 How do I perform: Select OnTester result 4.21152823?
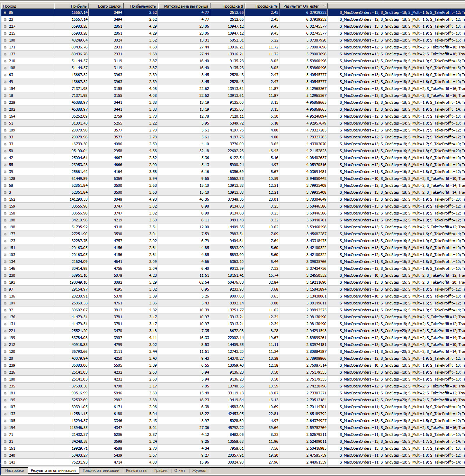(x=316, y=151)
